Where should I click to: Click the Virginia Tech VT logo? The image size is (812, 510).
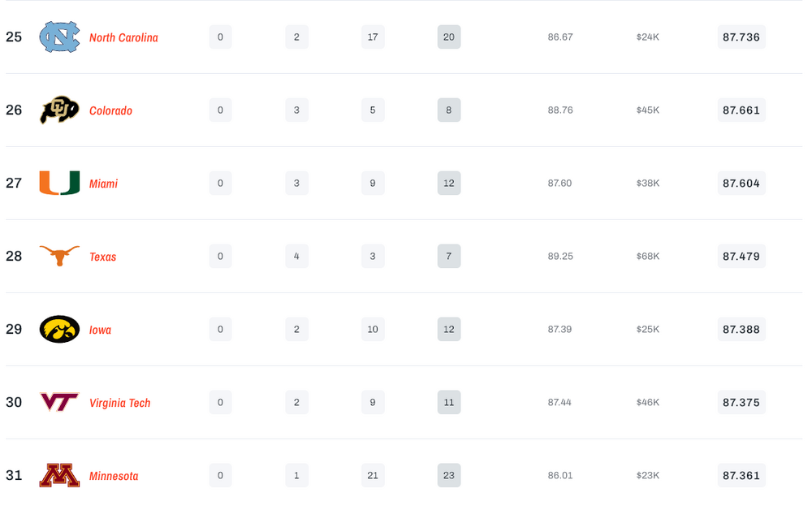[59, 403]
